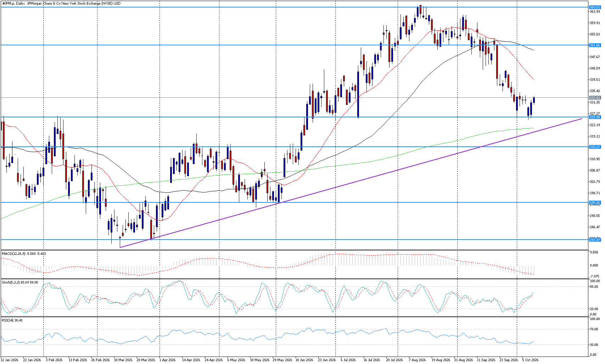Click the 295.26 horizontal line price tag

(595, 203)
